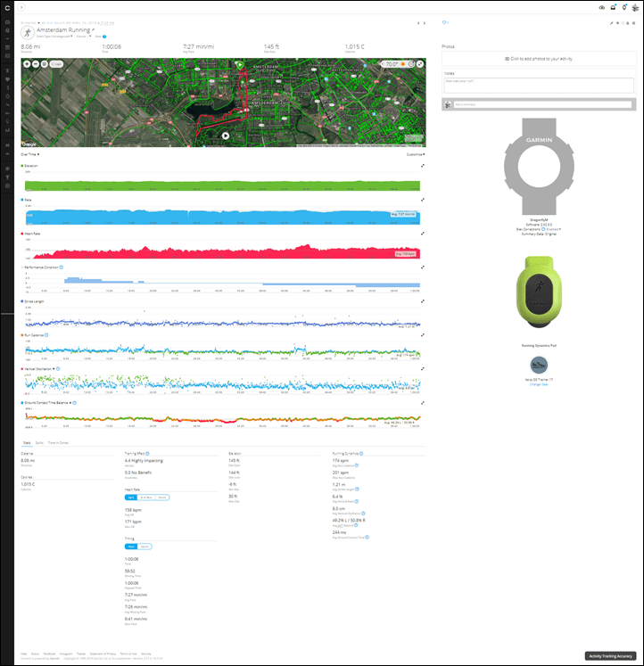Go to next activity arrow

point(425,23)
